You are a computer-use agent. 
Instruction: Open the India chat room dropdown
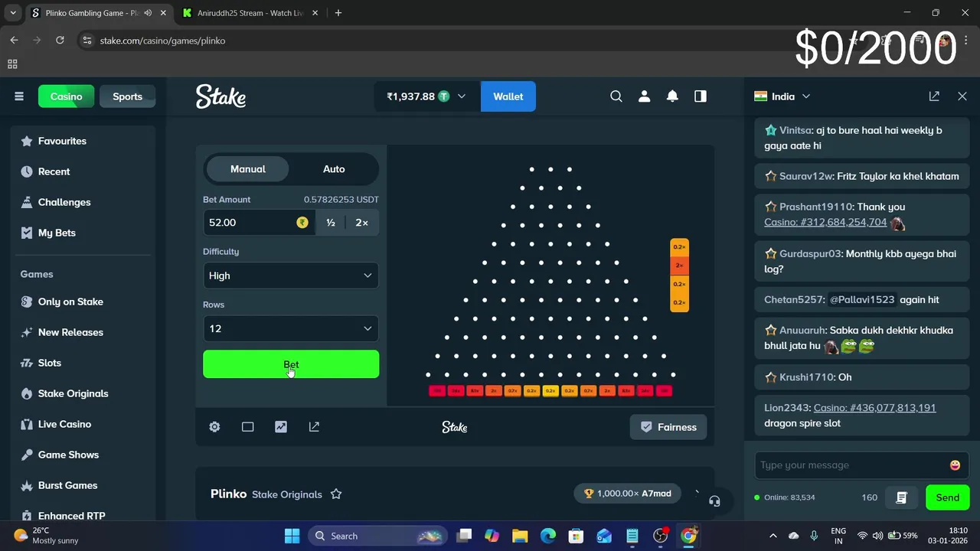pos(782,96)
